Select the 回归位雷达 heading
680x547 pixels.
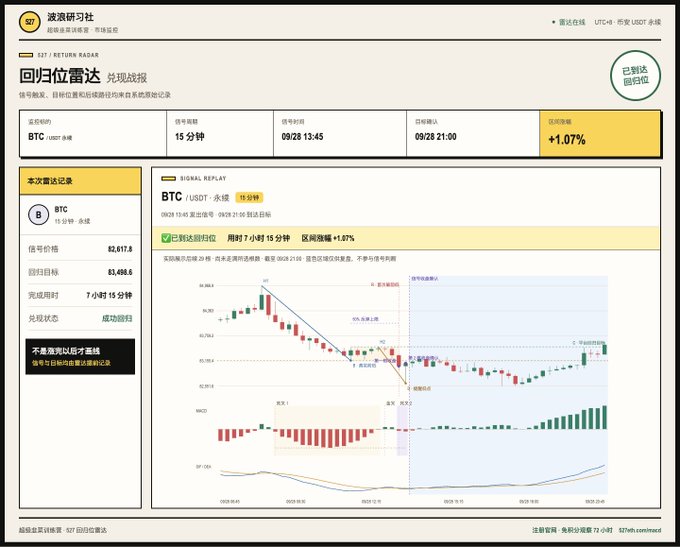(x=60, y=76)
